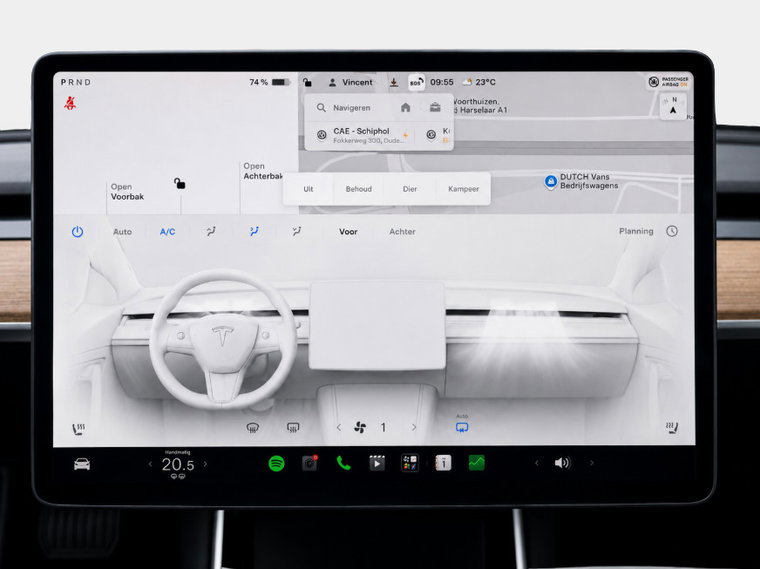Navigate to work with the briefcase icon

(435, 108)
